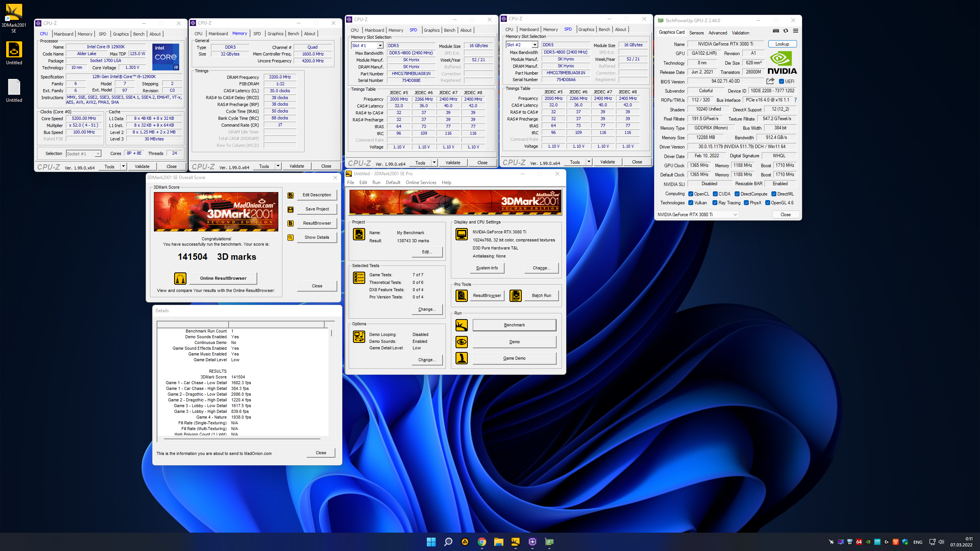Image resolution: width=980 pixels, height=551 pixels.
Task: Click the Windows Start button on taskbar
Action: [431, 542]
